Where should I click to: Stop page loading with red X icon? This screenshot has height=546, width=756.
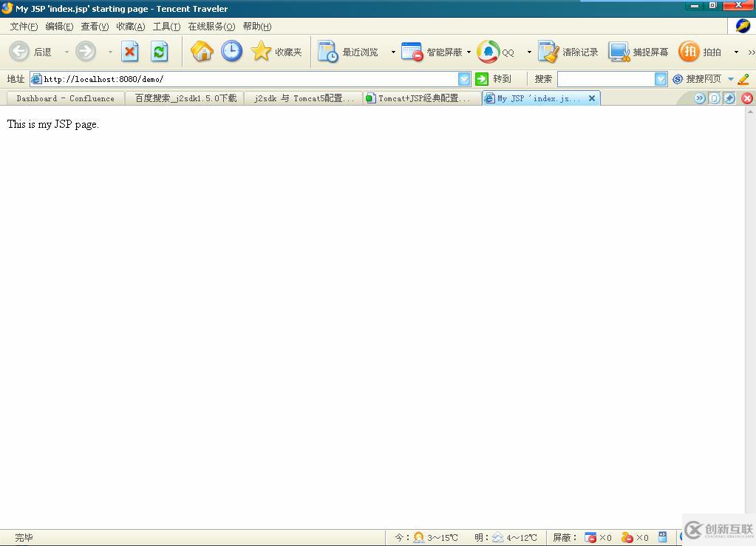pos(130,52)
